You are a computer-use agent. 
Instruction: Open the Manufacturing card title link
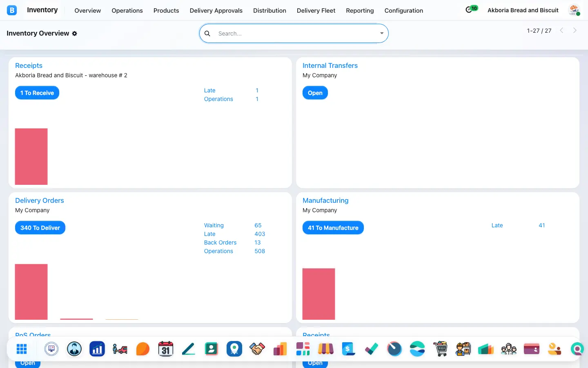325,200
